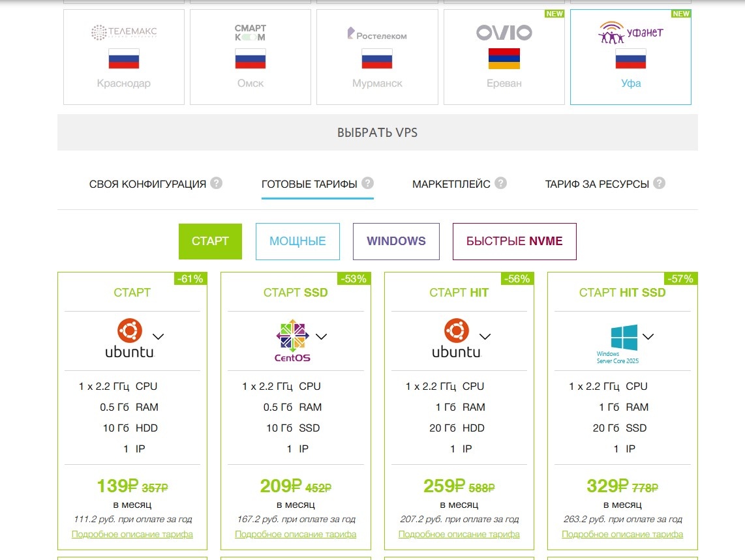This screenshot has height=560, width=745.
Task: Click the Ubuntu logo in СТАРТ plan
Action: 129,338
